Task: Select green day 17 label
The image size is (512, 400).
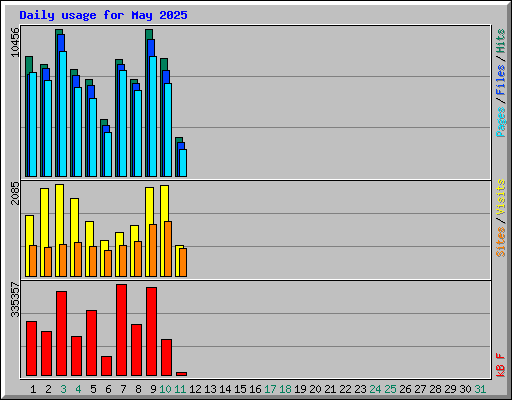Action: coord(270,389)
